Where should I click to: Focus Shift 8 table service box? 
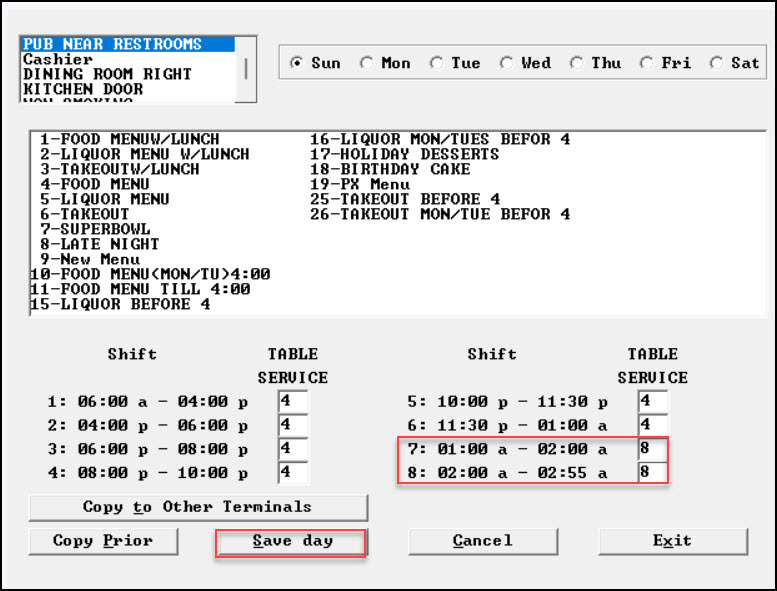coord(652,474)
